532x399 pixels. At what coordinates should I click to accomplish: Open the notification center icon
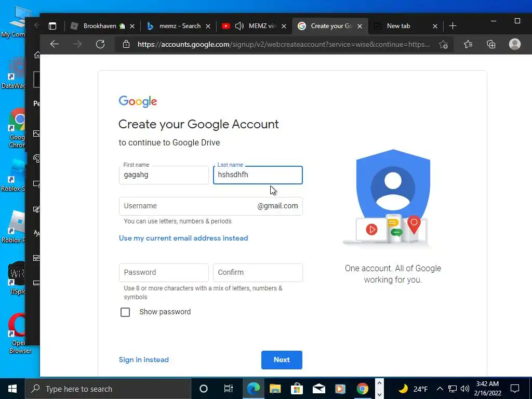(515, 389)
